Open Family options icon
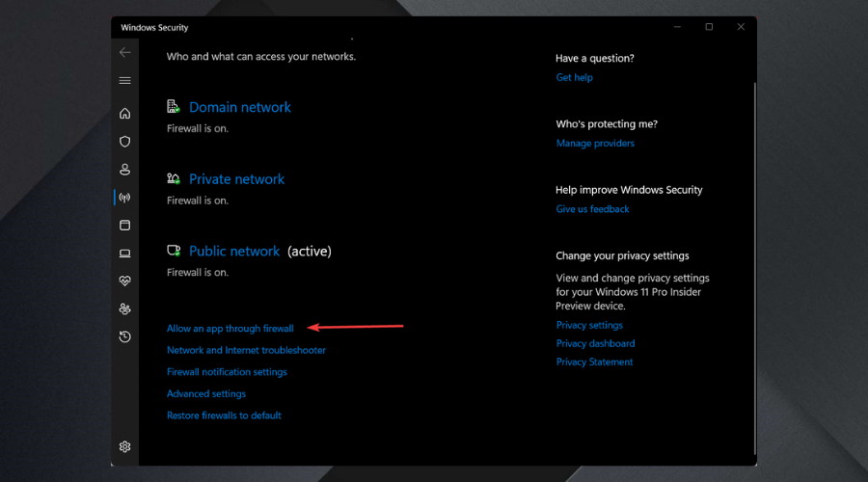Screen dimensions: 868x482 tap(124, 309)
